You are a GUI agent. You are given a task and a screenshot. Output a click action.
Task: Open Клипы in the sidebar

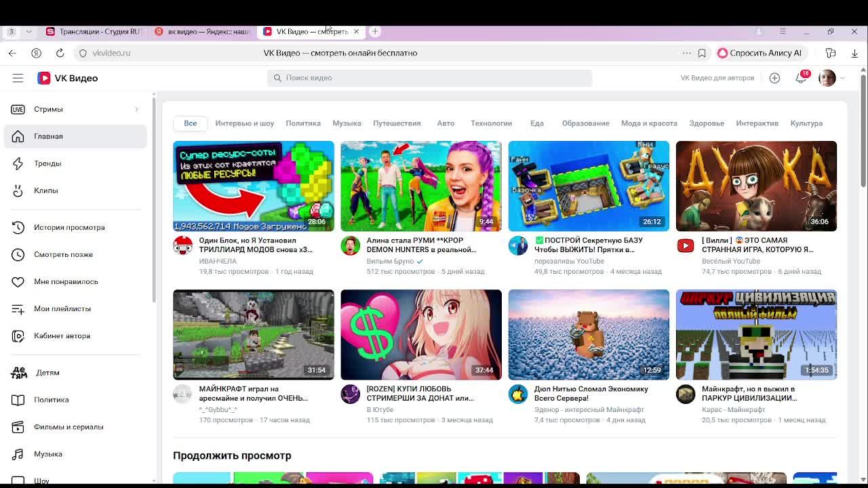75,190
